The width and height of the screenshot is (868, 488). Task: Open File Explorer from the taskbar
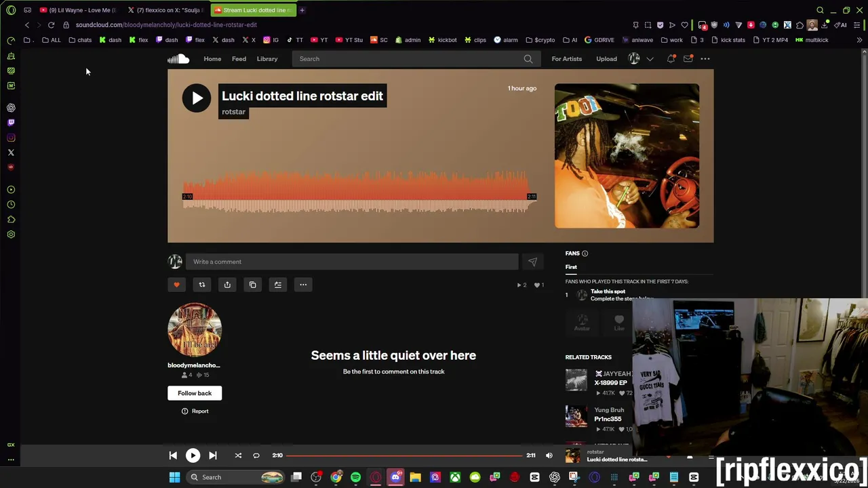click(415, 477)
